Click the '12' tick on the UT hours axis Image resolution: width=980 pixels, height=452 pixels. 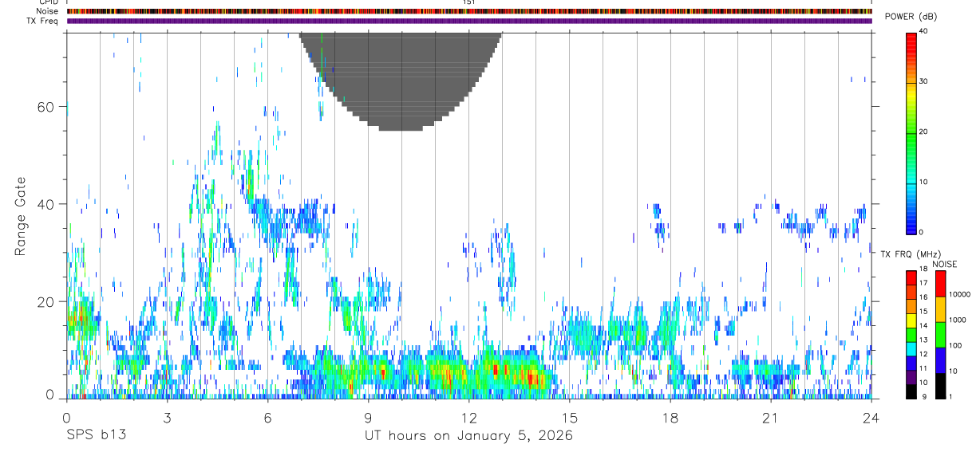click(x=469, y=417)
